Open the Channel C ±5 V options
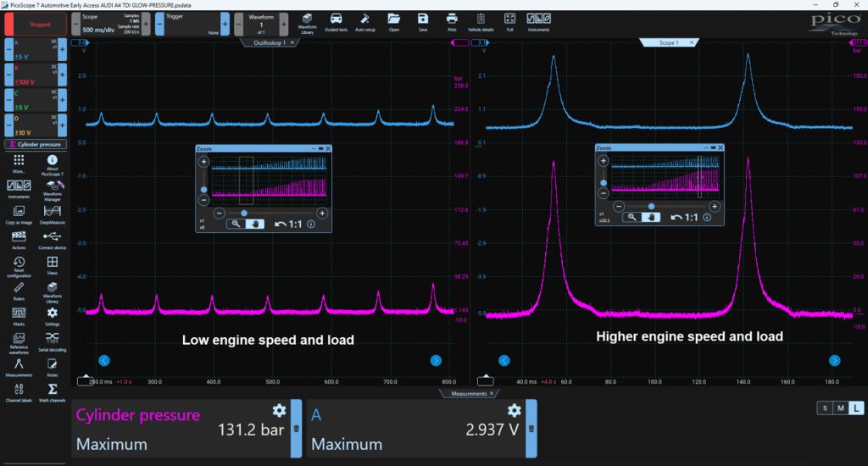 coord(36,100)
